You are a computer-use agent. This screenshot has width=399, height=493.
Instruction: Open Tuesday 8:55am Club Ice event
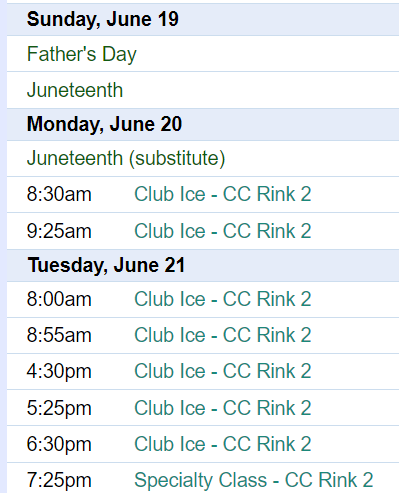(223, 335)
